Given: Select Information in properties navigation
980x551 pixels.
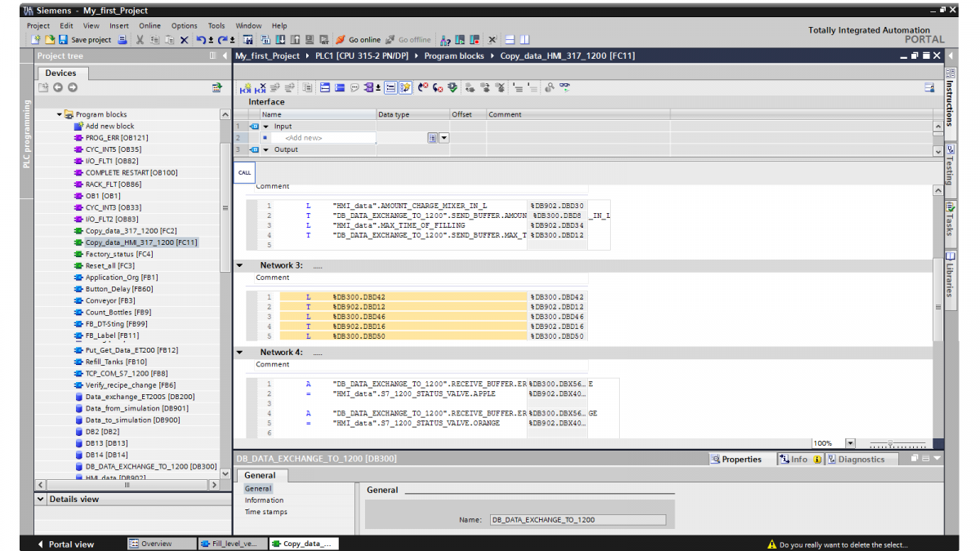Looking at the screenshot, I should [265, 500].
